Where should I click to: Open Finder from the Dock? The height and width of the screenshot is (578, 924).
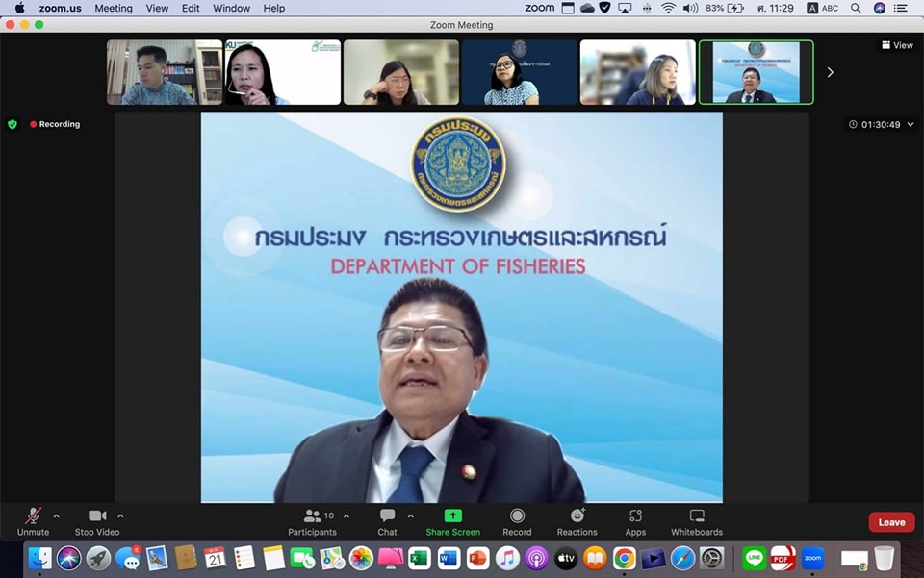coord(40,558)
